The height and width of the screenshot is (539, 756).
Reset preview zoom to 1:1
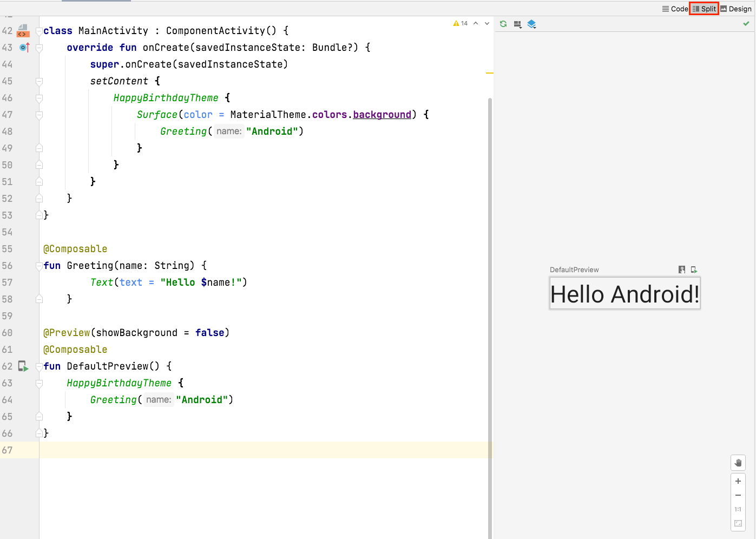738,509
